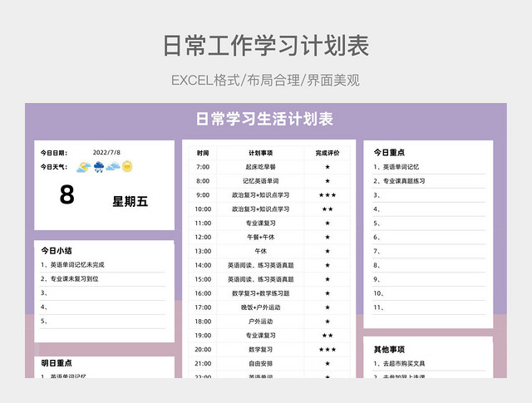Select the 1、去超市购买文具 line
The width and height of the screenshot is (532, 403).
click(399, 363)
